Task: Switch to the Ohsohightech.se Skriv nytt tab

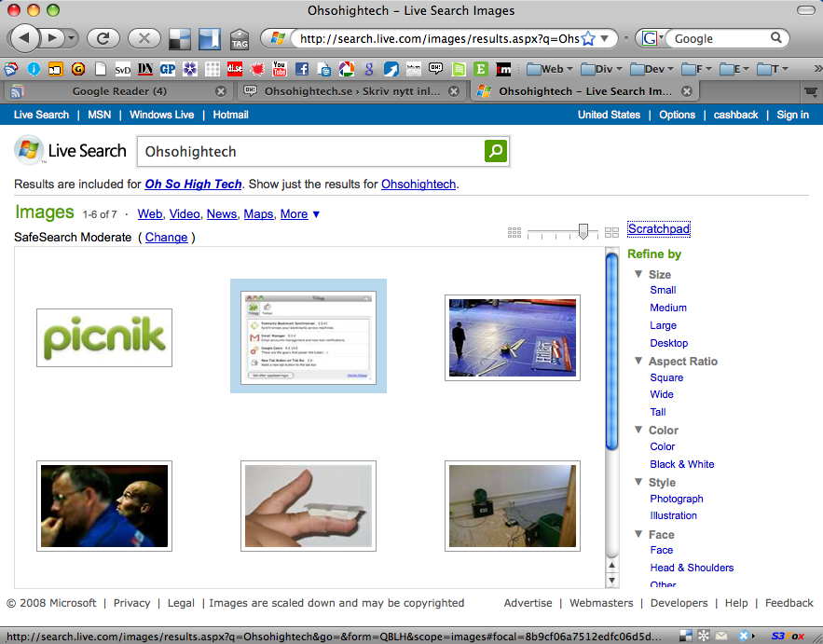Action: [x=351, y=91]
